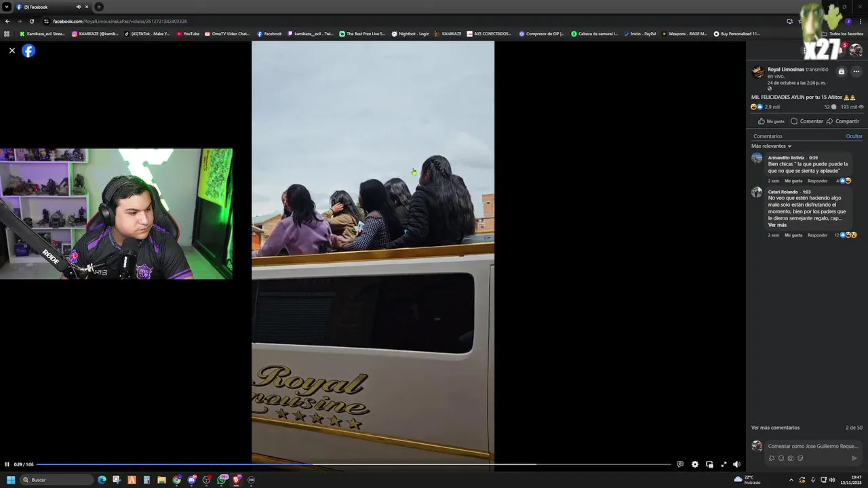This screenshot has width=868, height=488.
Task: Open the OmeTV Video Chat bookmark
Action: pyautogui.click(x=227, y=34)
